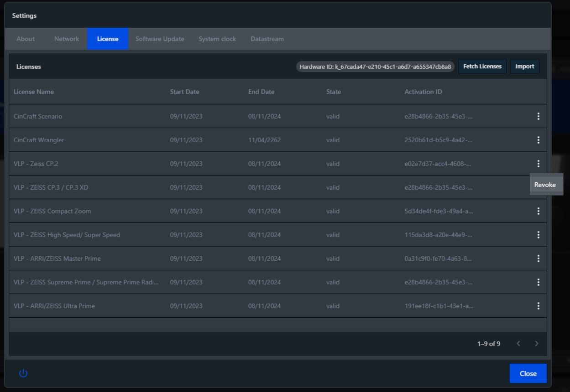The height and width of the screenshot is (392, 570).
Task: Open options for ZEISS High Speed/Super Speed
Action: 538,235
